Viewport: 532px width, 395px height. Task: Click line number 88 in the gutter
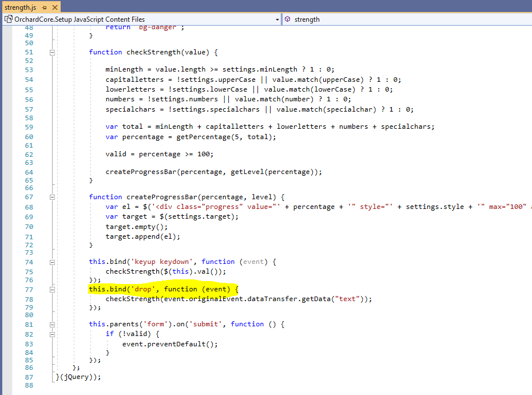(x=29, y=385)
